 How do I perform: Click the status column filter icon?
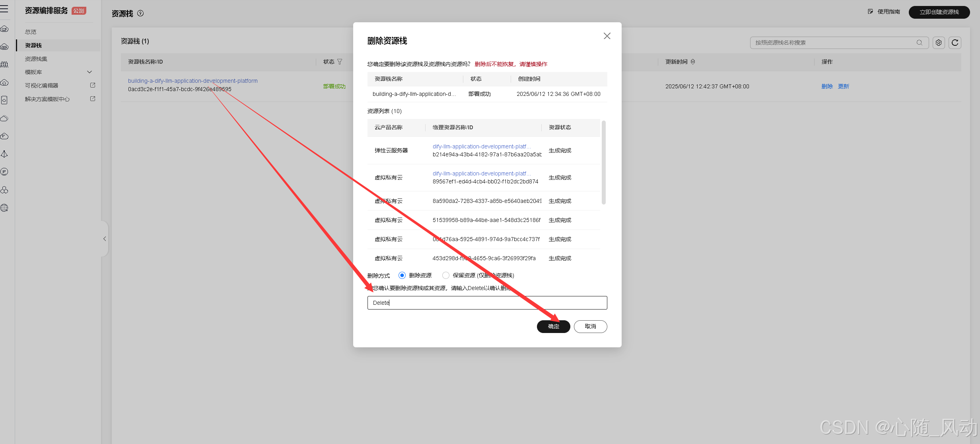[340, 62]
